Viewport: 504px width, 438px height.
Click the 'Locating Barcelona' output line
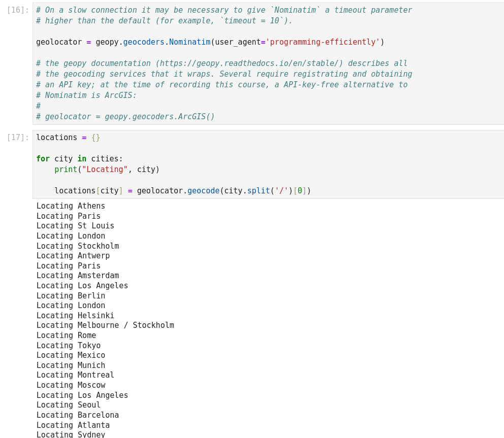tap(78, 415)
